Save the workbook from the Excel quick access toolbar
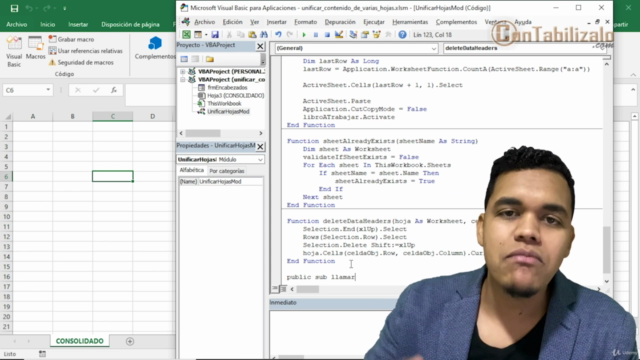Viewport: 640px width, 360px height. [x=14, y=8]
